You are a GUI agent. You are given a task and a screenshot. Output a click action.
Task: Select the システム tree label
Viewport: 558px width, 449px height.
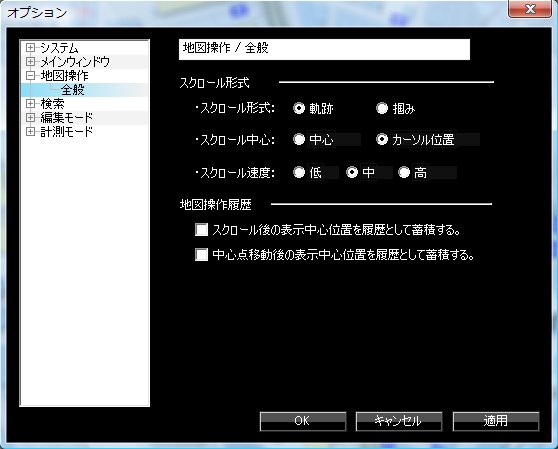59,48
